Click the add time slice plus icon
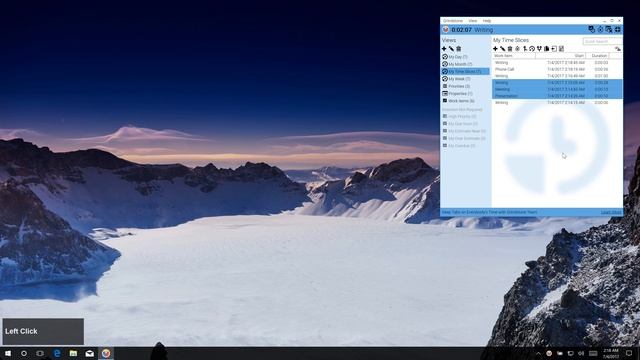 (x=496, y=49)
